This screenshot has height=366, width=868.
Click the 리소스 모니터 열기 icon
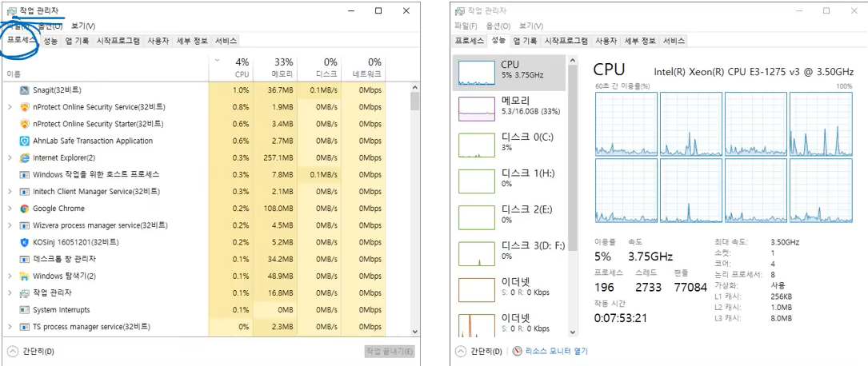(x=518, y=351)
